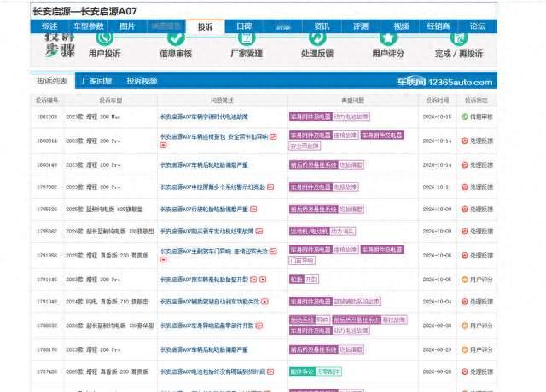Screen dimensions: 546x392
Task: Select the 投诉列表 sub-tab
Action: [x=52, y=81]
